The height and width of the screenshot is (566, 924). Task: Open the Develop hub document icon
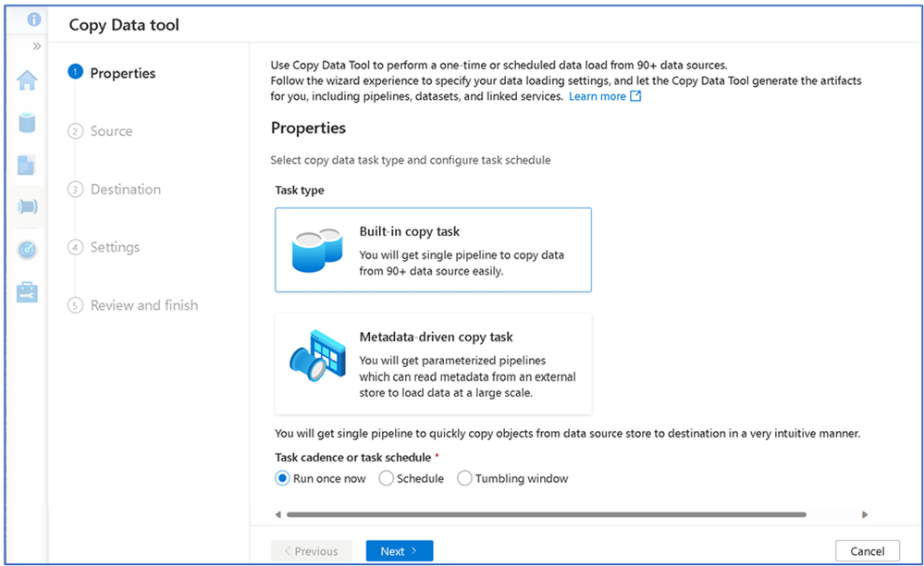point(27,165)
